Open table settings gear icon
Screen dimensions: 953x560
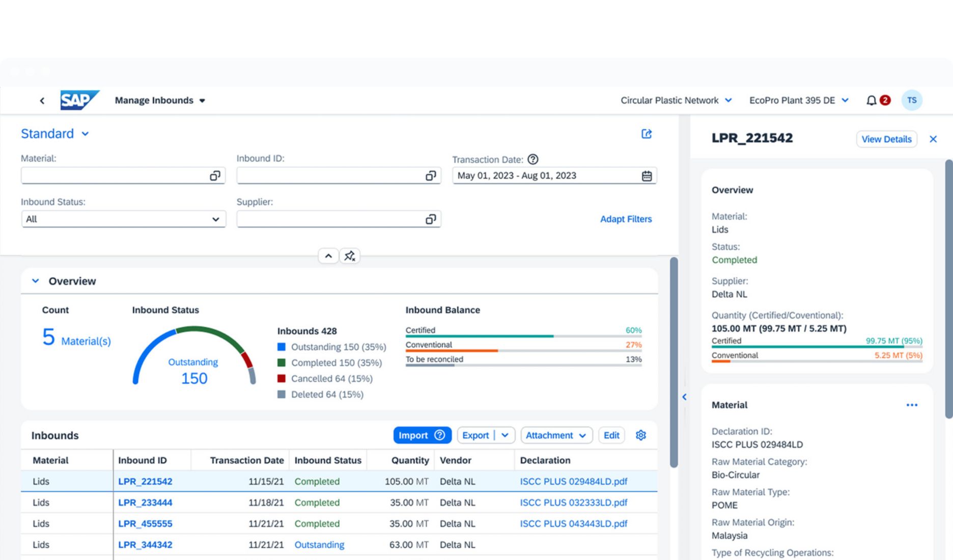(640, 435)
